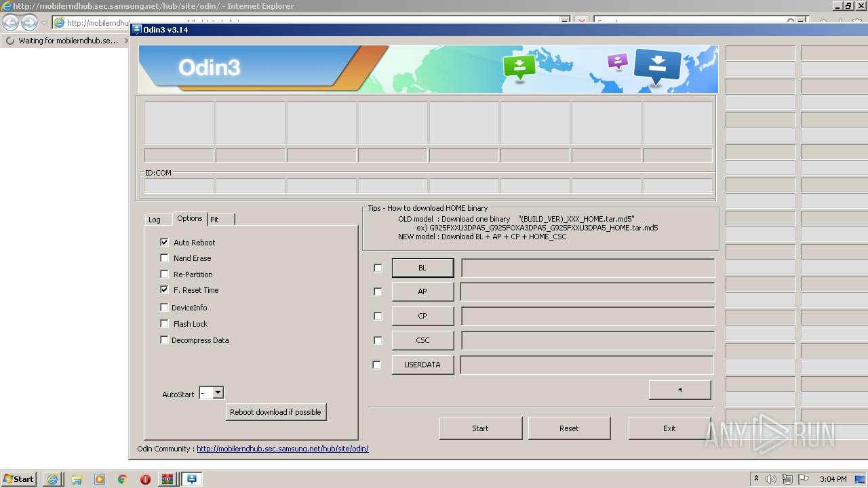Tick the checkbox beside AP
The height and width of the screenshot is (488, 868).
point(378,291)
